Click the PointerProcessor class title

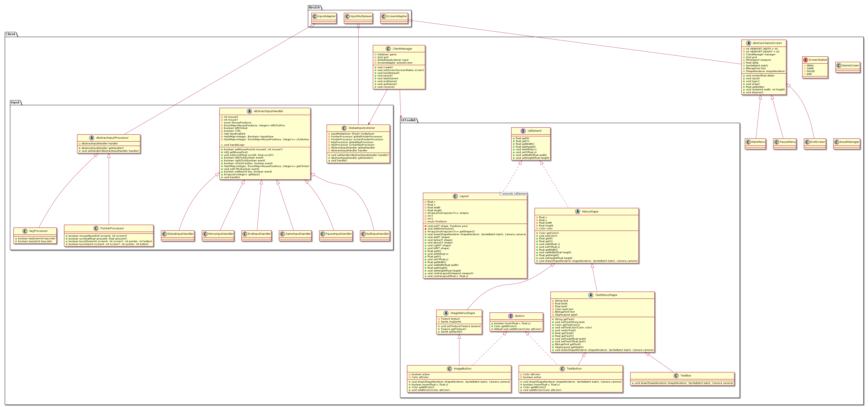pos(112,228)
